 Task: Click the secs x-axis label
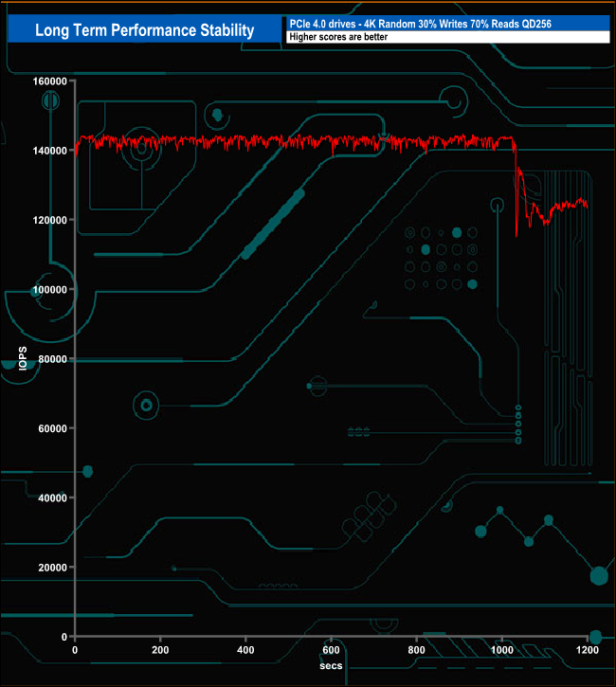[x=331, y=665]
